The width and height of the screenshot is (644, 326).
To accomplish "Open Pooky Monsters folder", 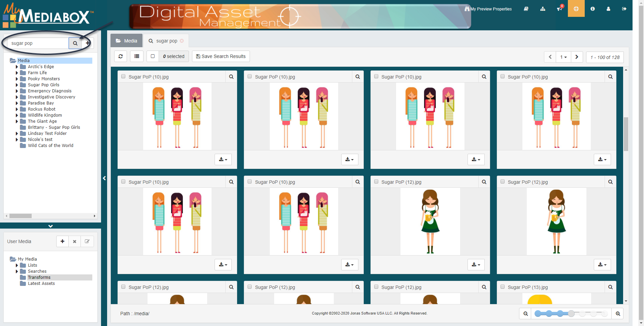I will click(44, 79).
